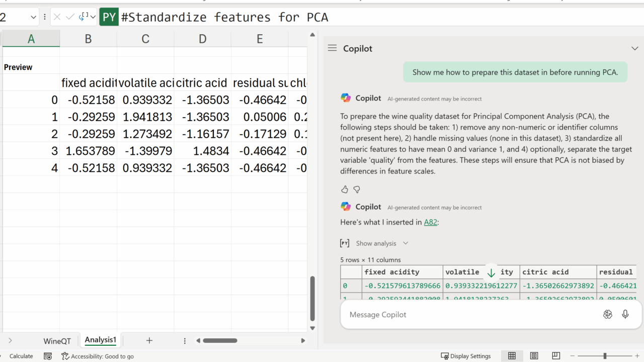Click the zoom slider handle

point(605,356)
